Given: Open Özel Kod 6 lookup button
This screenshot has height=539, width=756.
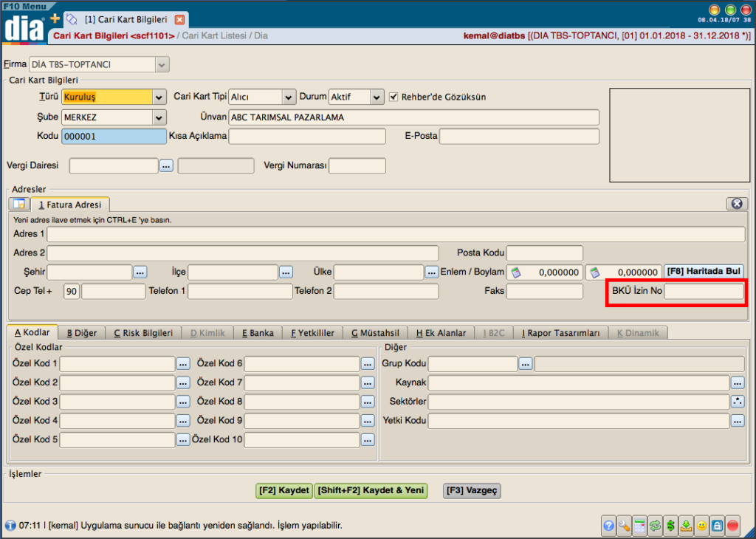Looking at the screenshot, I should 368,364.
